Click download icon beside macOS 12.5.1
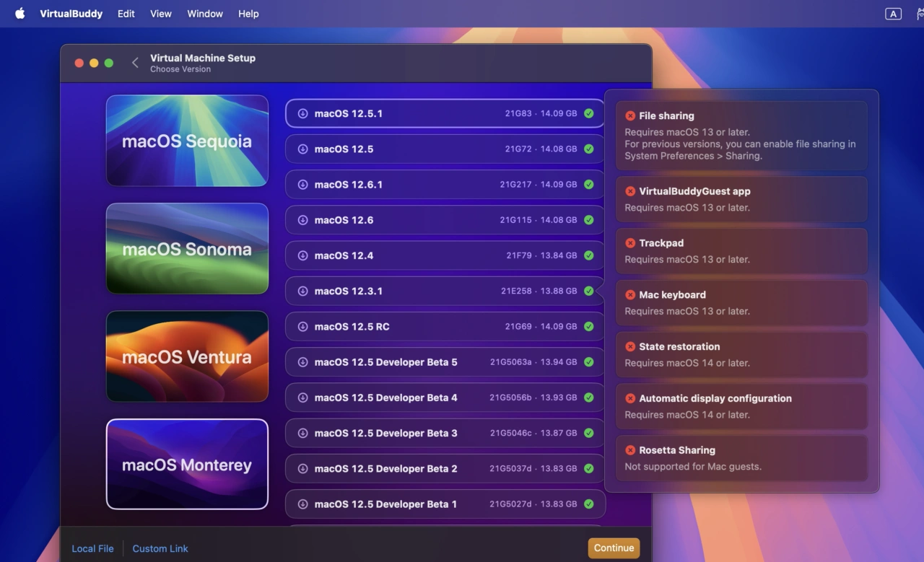The image size is (924, 562). tap(302, 113)
